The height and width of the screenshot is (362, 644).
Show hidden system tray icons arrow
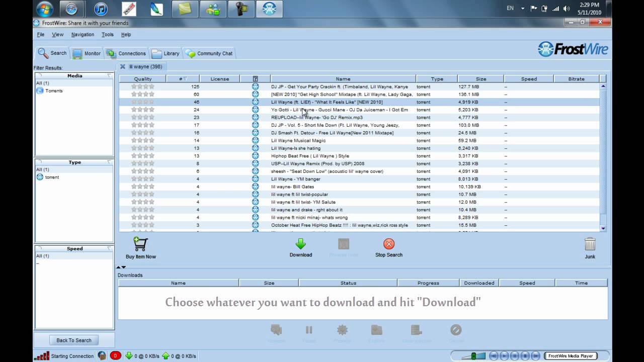point(523,9)
